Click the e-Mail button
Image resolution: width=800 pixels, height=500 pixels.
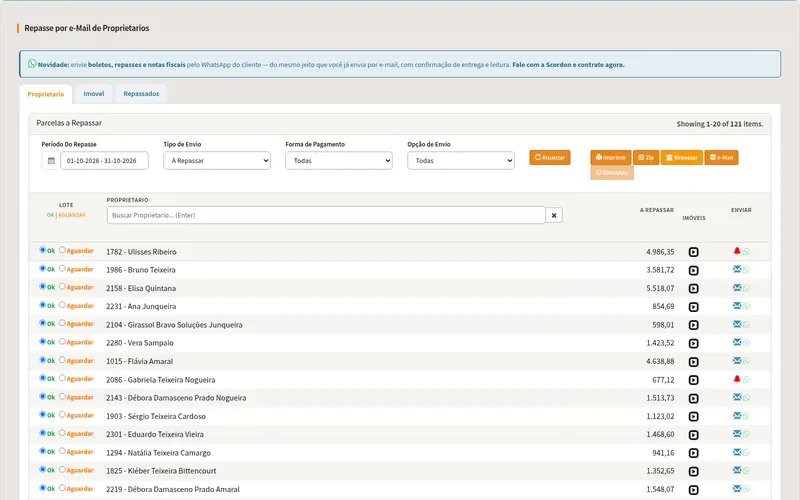coord(721,158)
